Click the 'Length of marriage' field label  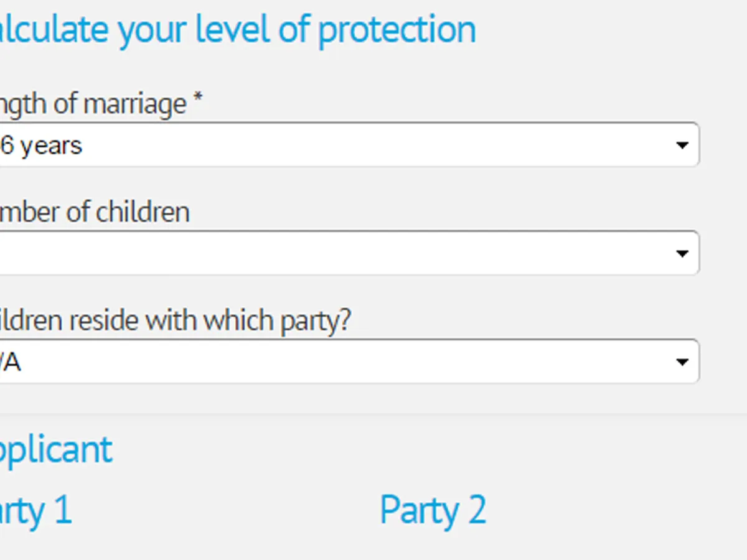click(93, 104)
